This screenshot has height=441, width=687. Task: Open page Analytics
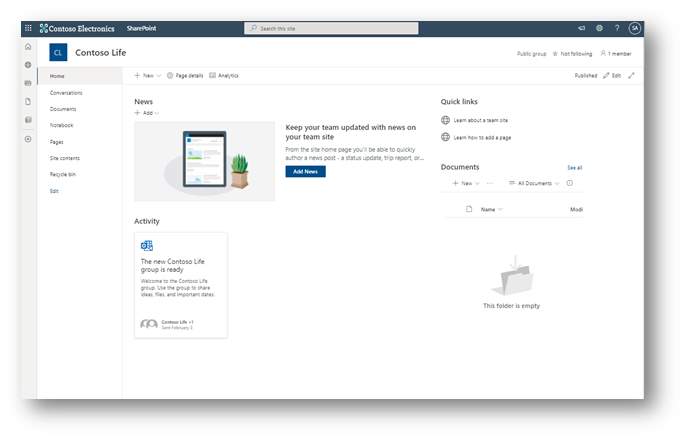[x=224, y=76]
